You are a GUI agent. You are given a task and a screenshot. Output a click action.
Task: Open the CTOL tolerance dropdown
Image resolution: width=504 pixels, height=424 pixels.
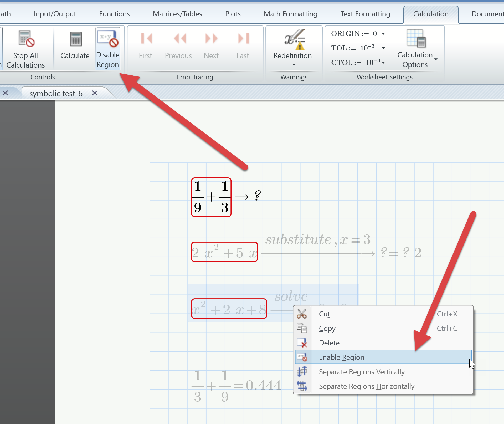[383, 63]
